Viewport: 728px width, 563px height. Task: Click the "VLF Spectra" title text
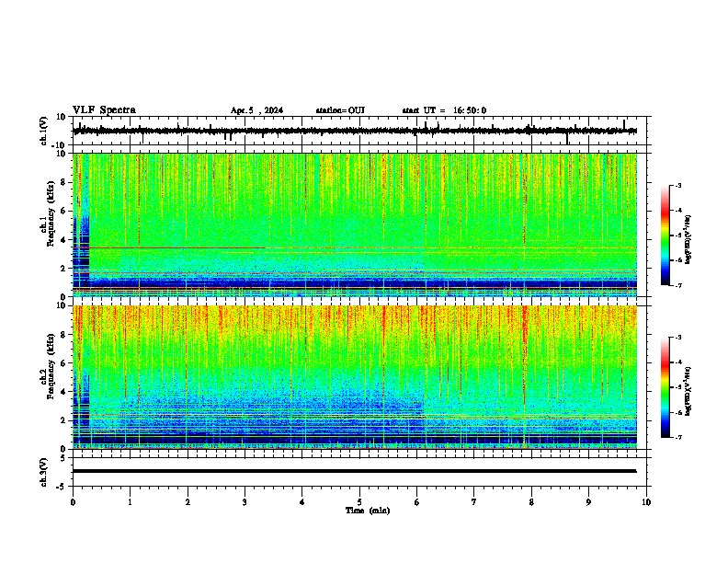tap(104, 110)
